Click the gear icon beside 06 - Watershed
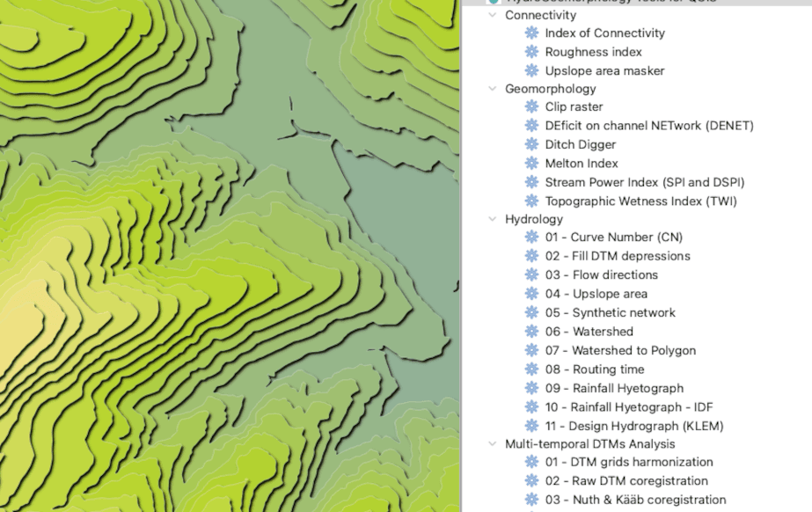This screenshot has height=512, width=812. point(532,332)
